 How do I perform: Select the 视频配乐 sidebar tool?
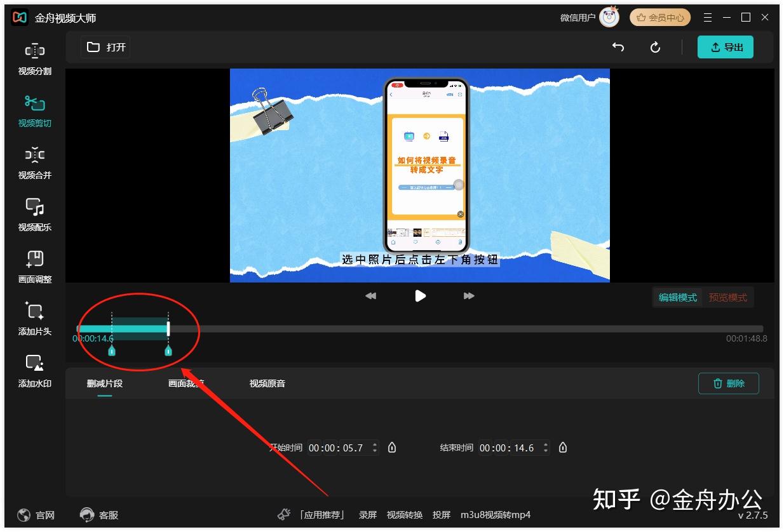pyautogui.click(x=34, y=215)
